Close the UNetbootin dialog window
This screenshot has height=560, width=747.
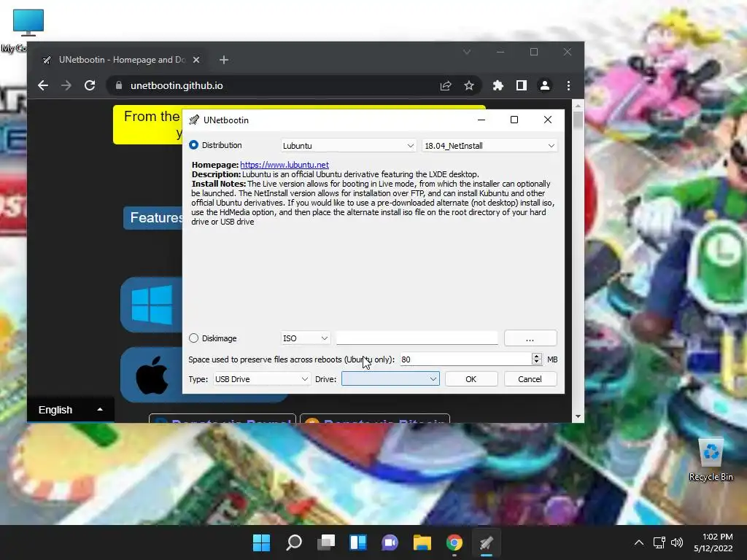point(548,120)
